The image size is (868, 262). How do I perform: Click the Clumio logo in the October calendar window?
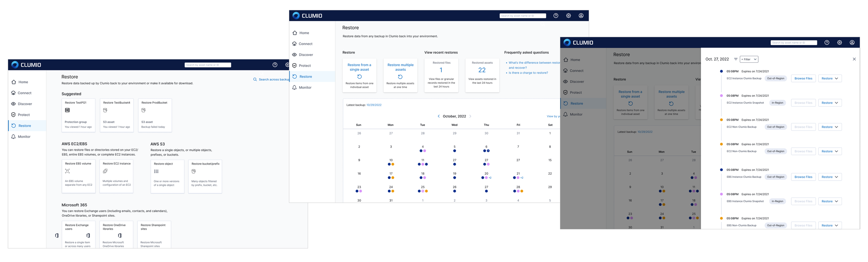click(308, 16)
